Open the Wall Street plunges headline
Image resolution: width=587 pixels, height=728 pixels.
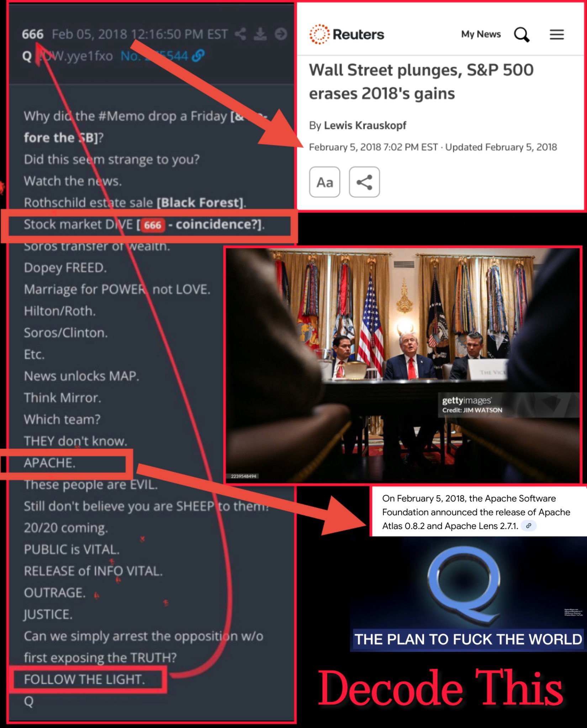pos(421,82)
